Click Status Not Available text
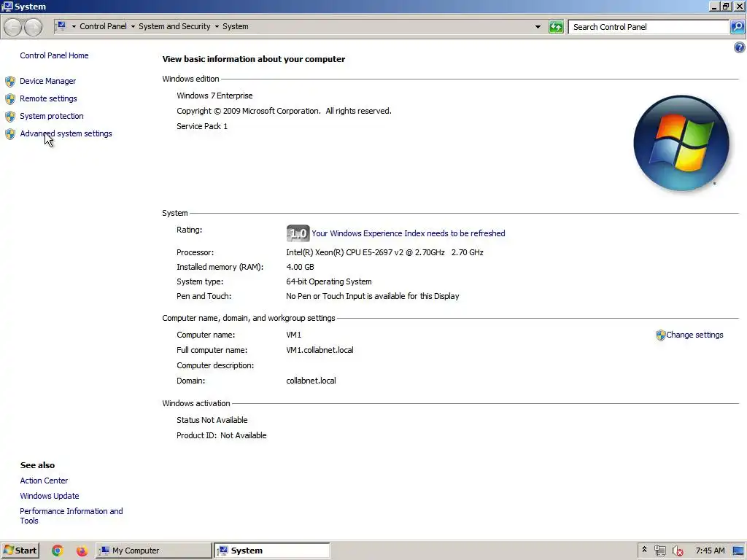 212,420
